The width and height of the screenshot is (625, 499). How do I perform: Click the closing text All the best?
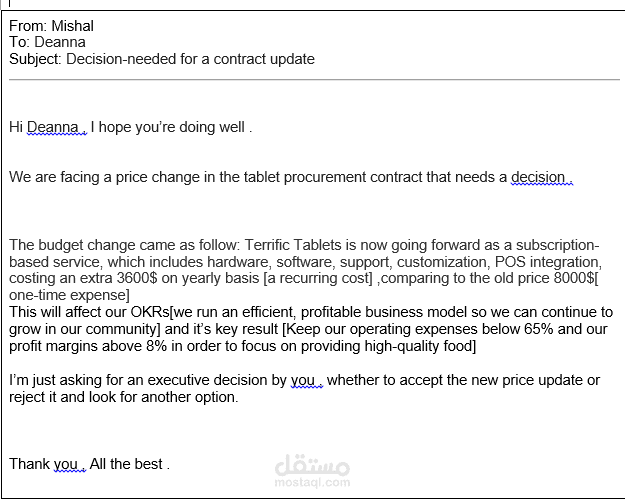pos(126,464)
